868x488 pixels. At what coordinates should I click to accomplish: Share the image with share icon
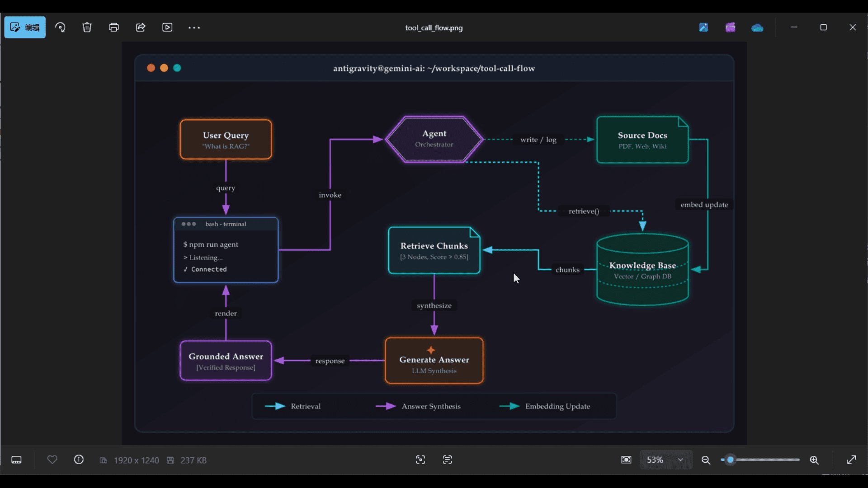point(141,28)
